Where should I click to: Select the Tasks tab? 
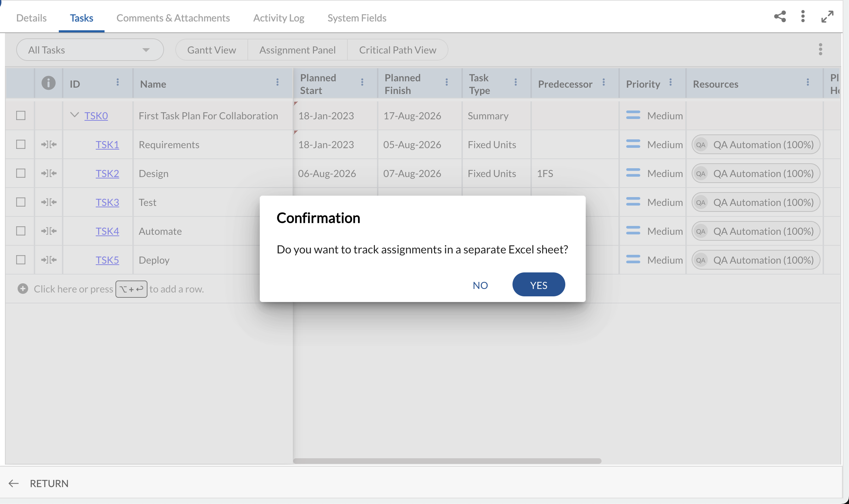[81, 18]
